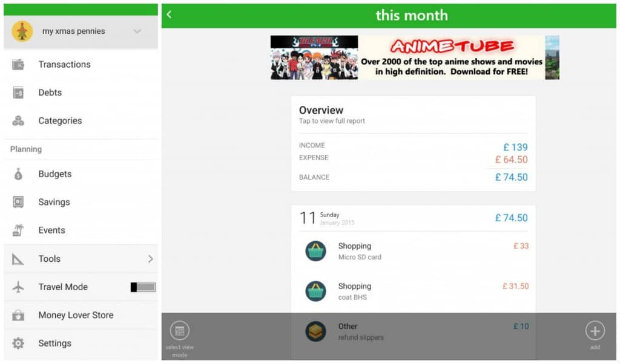Screen dimensions: 620x364
Task: Toggle the Travel Mode switch
Action: pyautogui.click(x=143, y=287)
